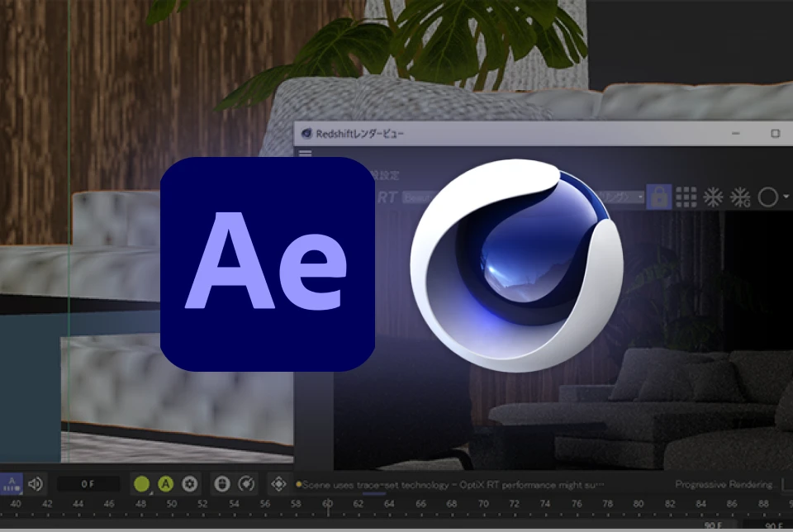
Task: Click the Redshift window title bar icon
Action: click(306, 133)
